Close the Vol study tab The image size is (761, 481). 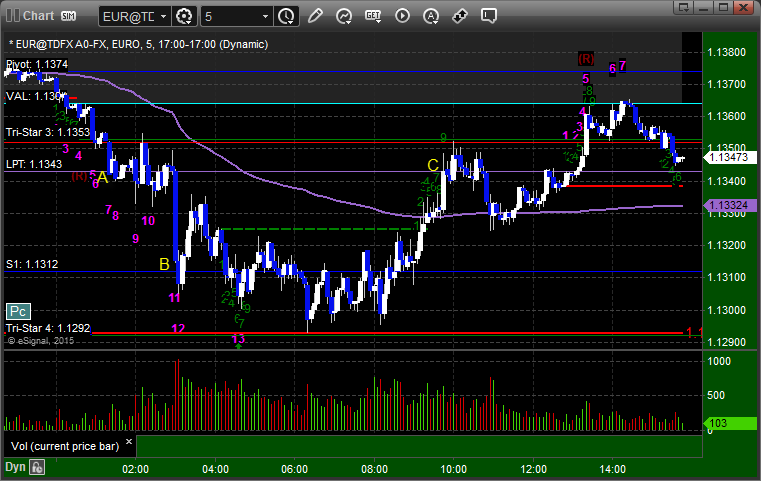coord(129,442)
